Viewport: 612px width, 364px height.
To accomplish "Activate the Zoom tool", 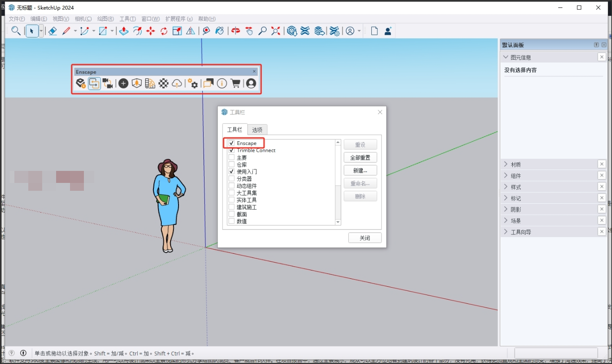I will 262,31.
